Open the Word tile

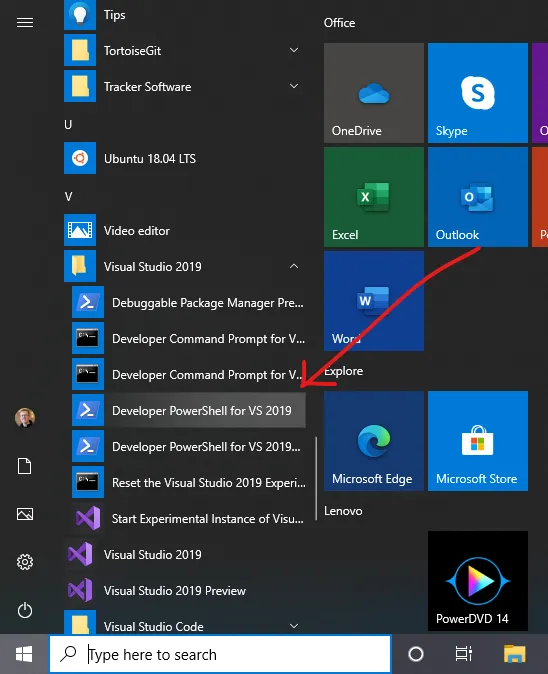(374, 301)
